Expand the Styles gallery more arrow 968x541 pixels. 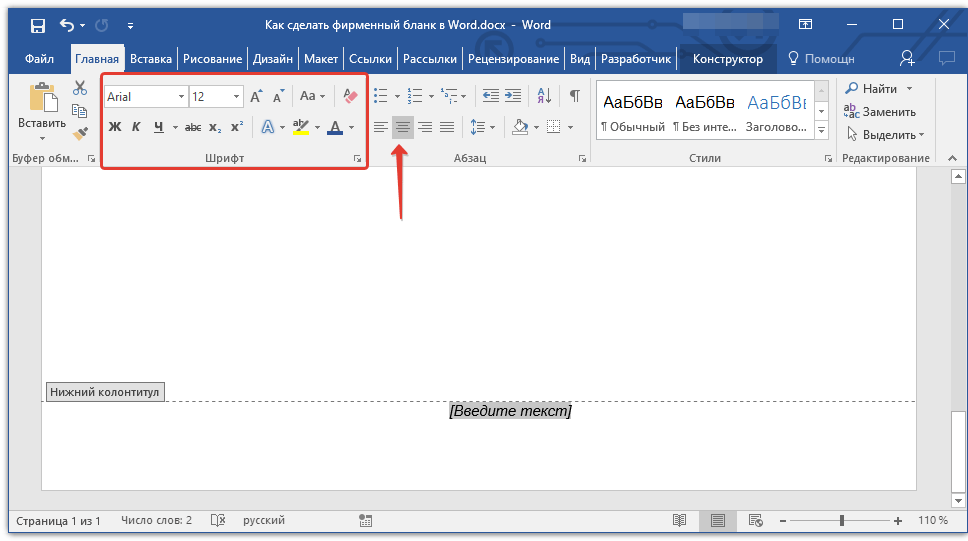pos(822,131)
